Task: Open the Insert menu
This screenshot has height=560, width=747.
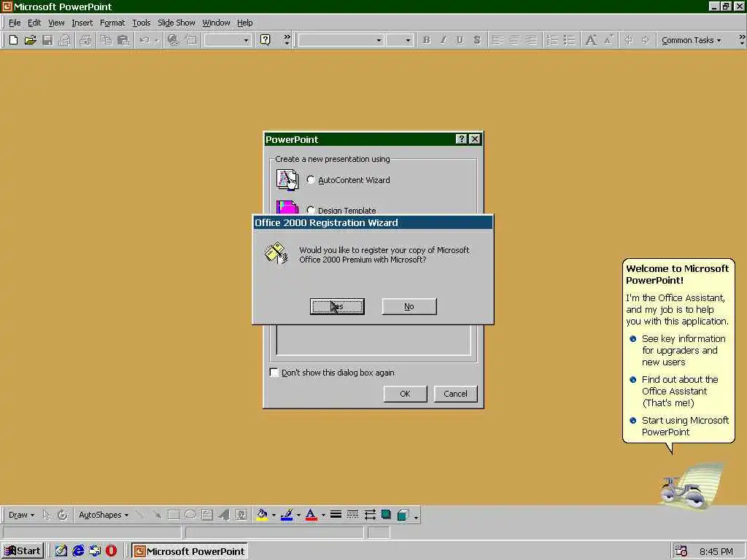Action: [82, 23]
